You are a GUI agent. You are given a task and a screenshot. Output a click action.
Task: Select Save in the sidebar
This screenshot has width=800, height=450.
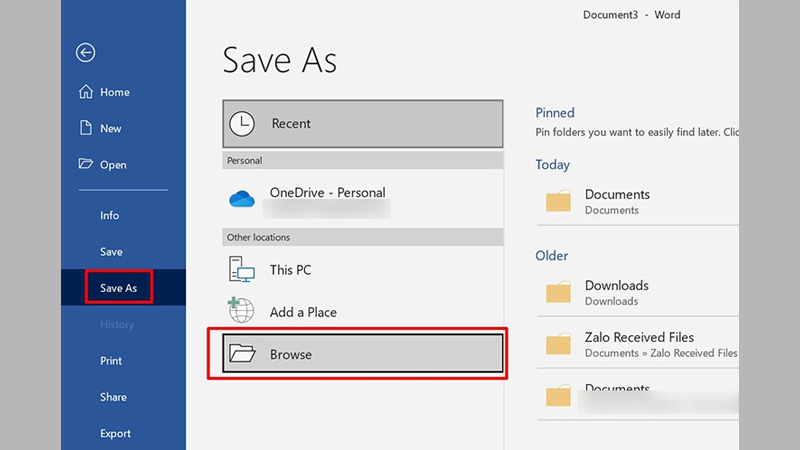click(111, 252)
